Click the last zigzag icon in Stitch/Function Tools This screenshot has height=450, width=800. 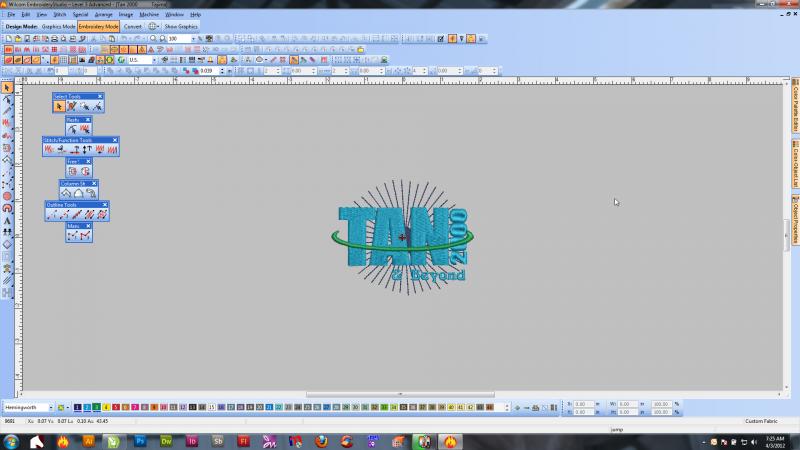113,149
